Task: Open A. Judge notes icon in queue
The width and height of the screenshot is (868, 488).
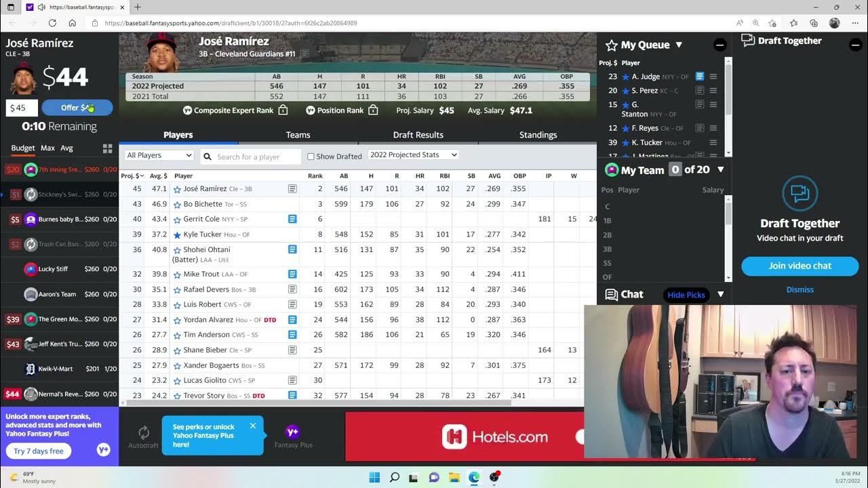Action: [x=700, y=77]
